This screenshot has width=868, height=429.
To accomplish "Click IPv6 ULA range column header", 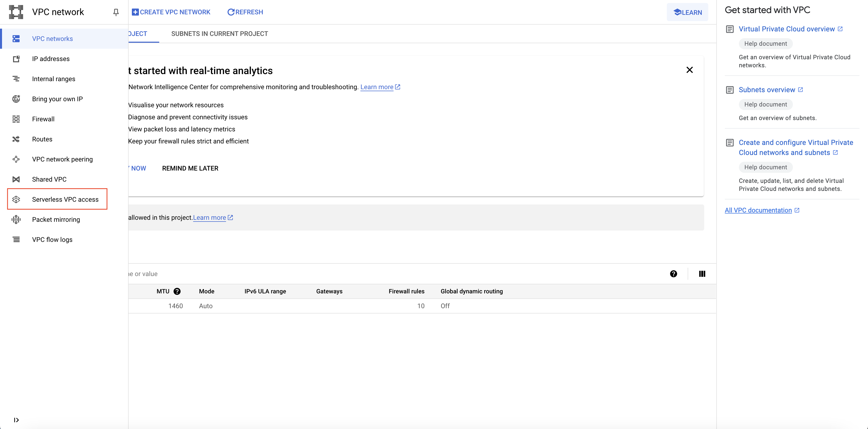I will click(x=265, y=292).
